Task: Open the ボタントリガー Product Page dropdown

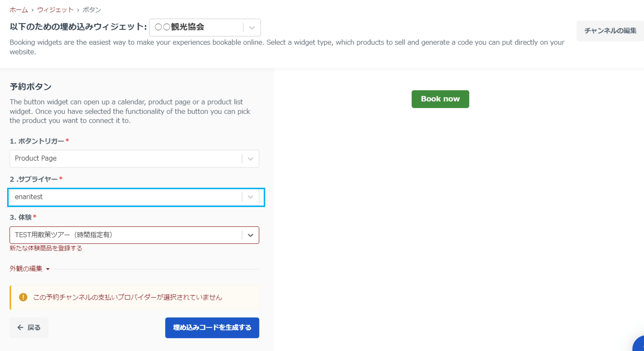Action: (x=126, y=159)
